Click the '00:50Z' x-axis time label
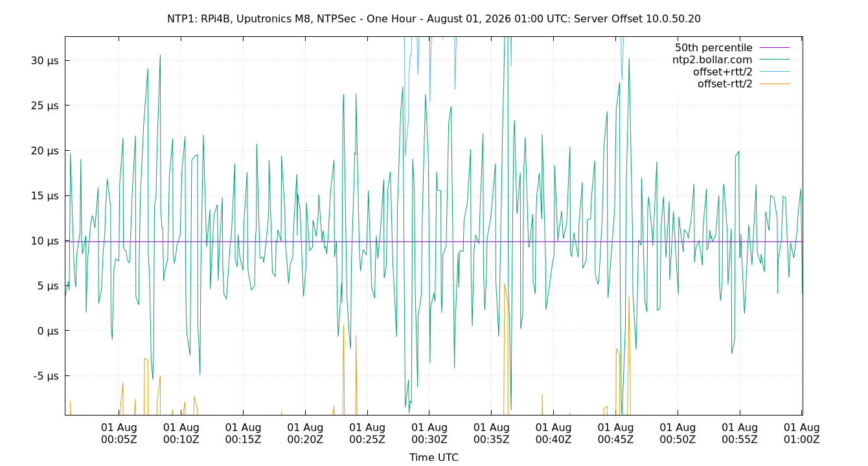 point(678,439)
